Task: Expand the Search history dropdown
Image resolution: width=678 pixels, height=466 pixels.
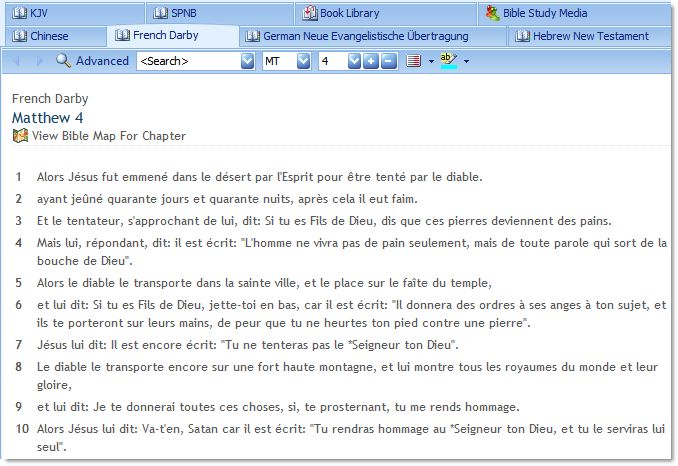Action: (x=247, y=61)
